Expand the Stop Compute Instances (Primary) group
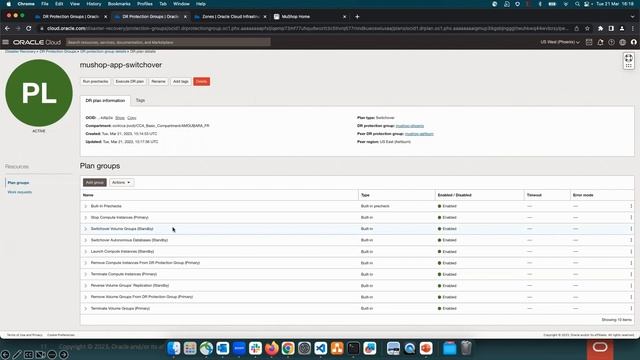Screen dimensions: 640x360 tap(86, 218)
